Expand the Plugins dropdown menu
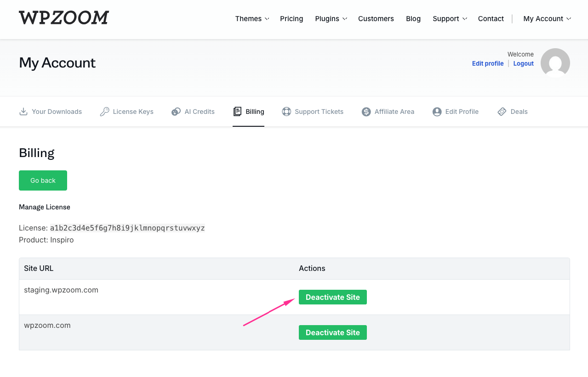The height and width of the screenshot is (377, 588). click(x=331, y=19)
